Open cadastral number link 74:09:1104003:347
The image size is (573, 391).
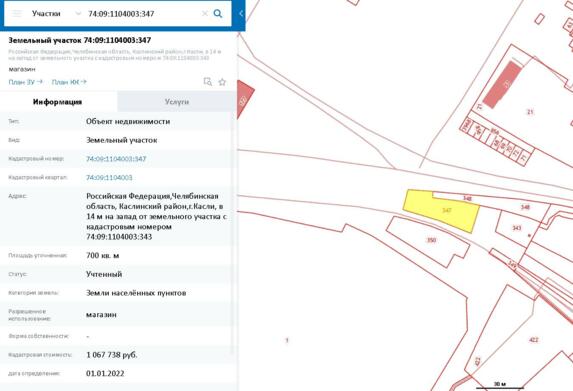click(116, 159)
